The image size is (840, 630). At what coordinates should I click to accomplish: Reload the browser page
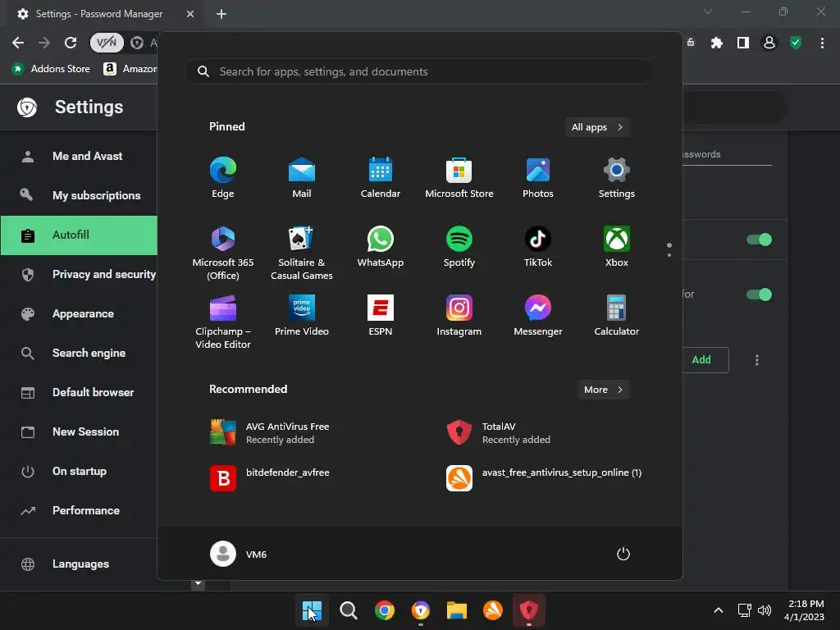point(71,43)
